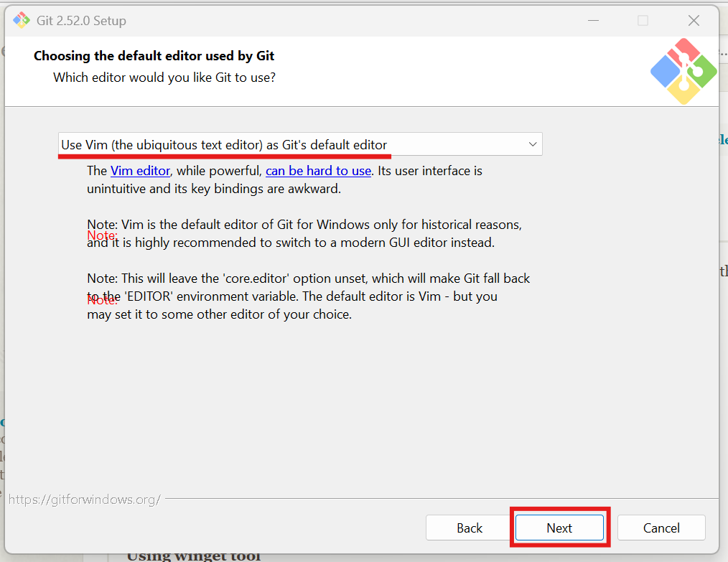Screen dimensions: 728x562
Task: Click the 'unintuitive and its key bindings are awkward' line
Action: pyautogui.click(x=214, y=189)
